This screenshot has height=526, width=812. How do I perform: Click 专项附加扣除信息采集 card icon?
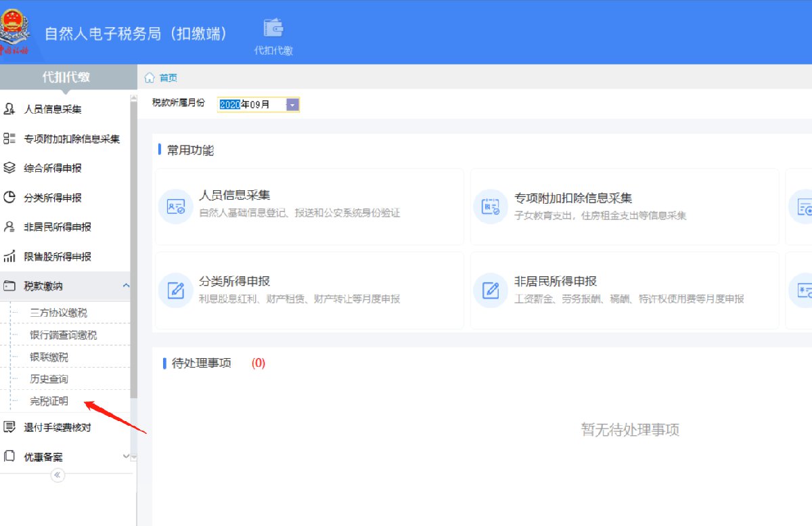click(x=490, y=206)
